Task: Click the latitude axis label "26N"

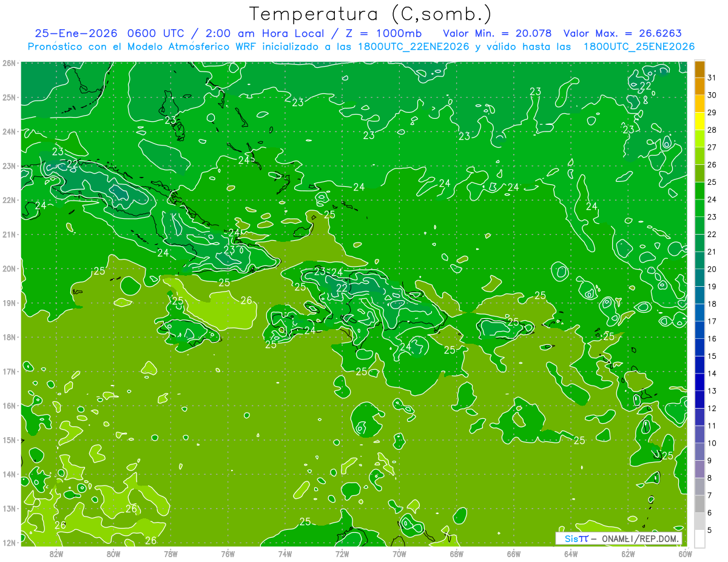Action: tap(9, 63)
